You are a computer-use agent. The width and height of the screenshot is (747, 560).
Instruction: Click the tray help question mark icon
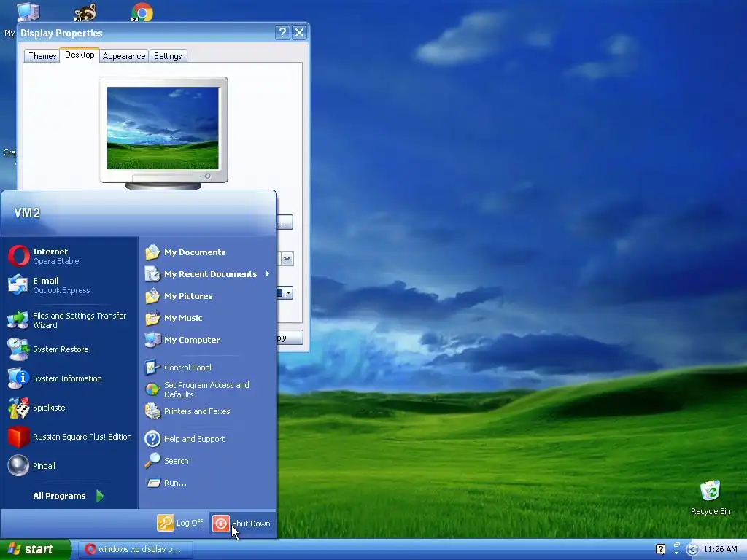(660, 549)
